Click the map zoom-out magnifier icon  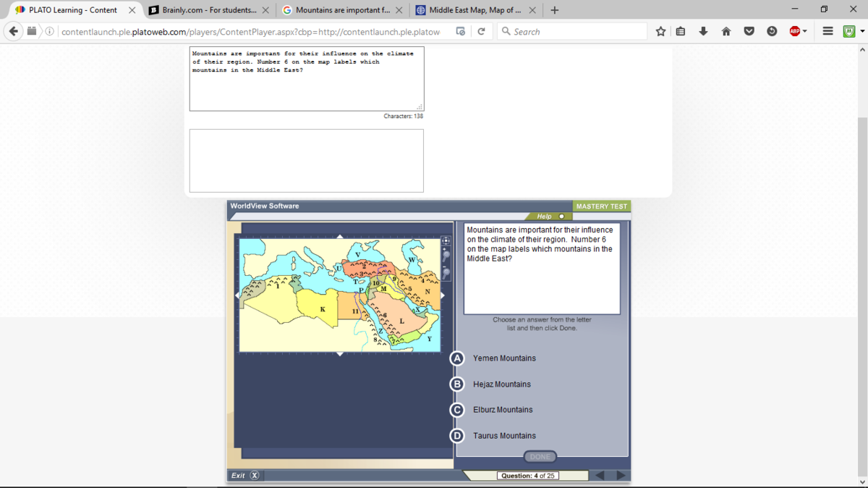pos(446,272)
